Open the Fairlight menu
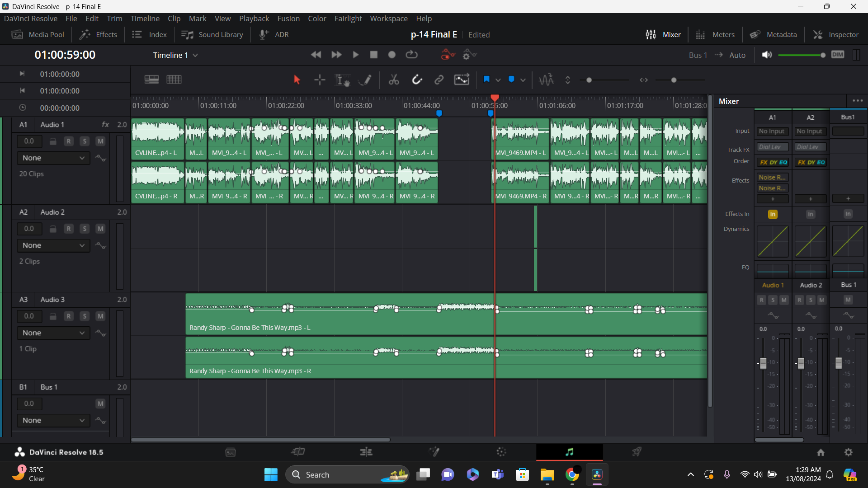Screen dimensions: 868x488 pos(348,19)
